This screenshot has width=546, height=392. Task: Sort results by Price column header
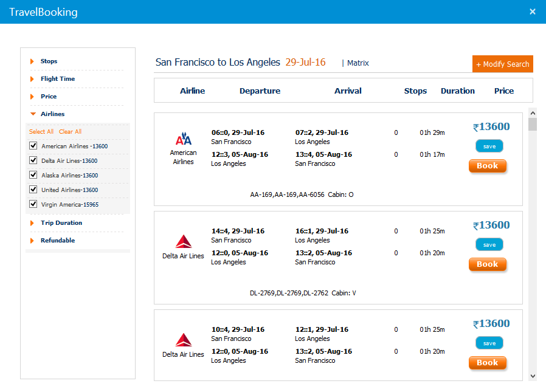pos(504,91)
